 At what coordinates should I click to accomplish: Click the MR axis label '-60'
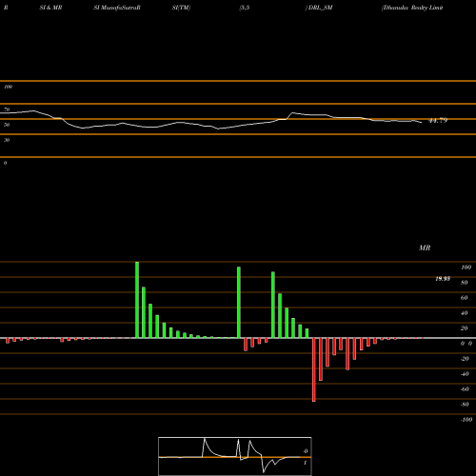click(x=465, y=389)
